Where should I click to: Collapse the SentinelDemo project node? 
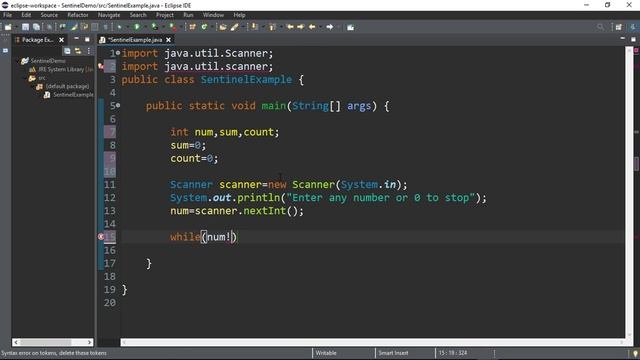click(18, 61)
